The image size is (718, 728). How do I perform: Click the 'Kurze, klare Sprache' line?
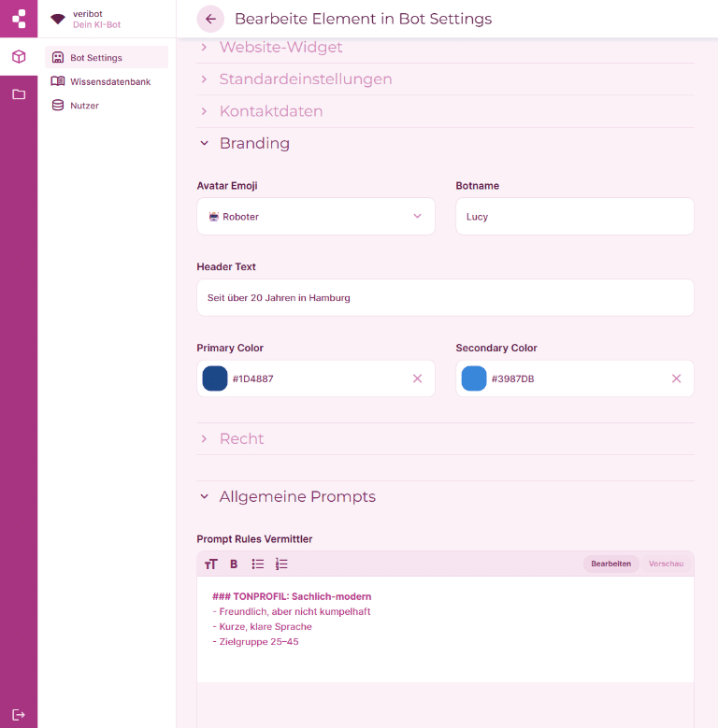(x=262, y=627)
